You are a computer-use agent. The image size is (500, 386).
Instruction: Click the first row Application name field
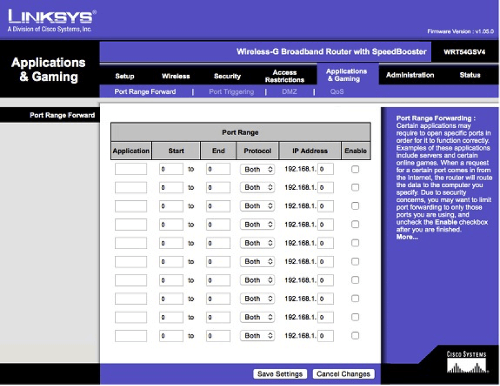point(131,169)
